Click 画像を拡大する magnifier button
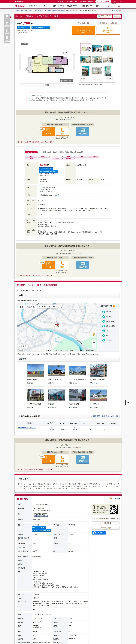The height and width of the screenshot is (644, 136). pos(66,81)
